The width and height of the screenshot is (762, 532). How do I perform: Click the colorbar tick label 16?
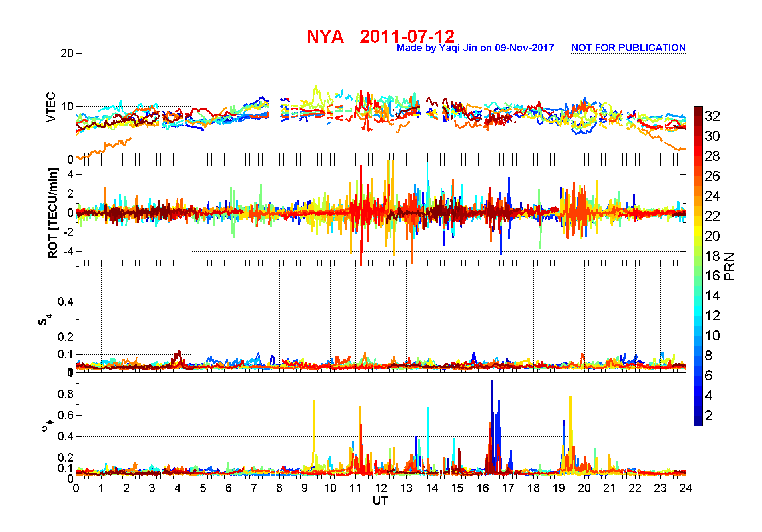[x=712, y=276]
